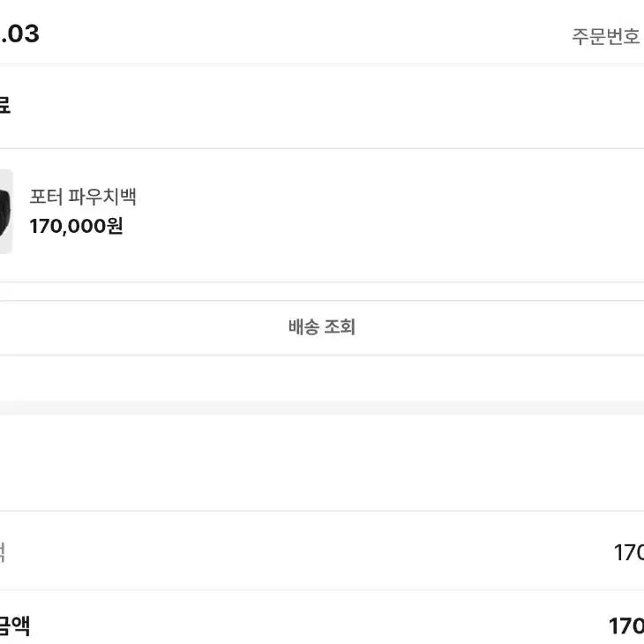This screenshot has height=644, width=644.
Task: Click the non-bold amount value above the total
Action: pyautogui.click(x=628, y=553)
